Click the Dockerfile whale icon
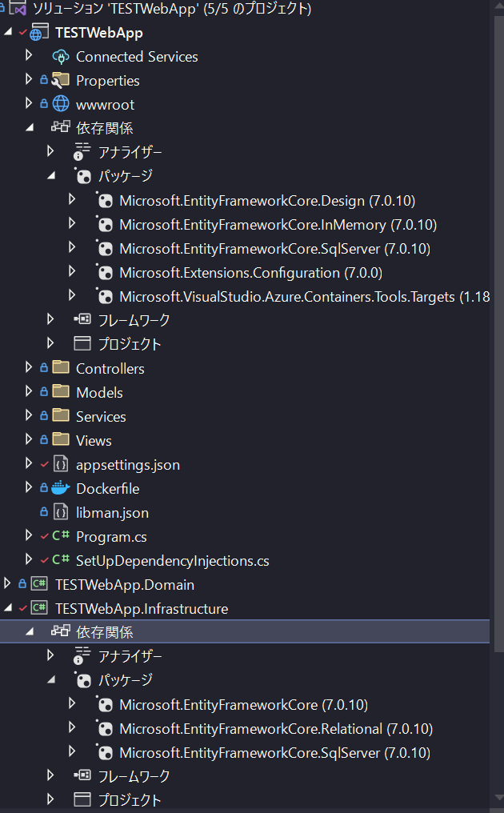This screenshot has height=813, width=504. click(61, 488)
